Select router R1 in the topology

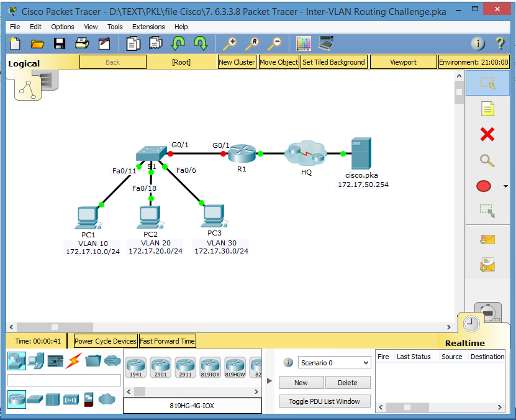pos(242,153)
